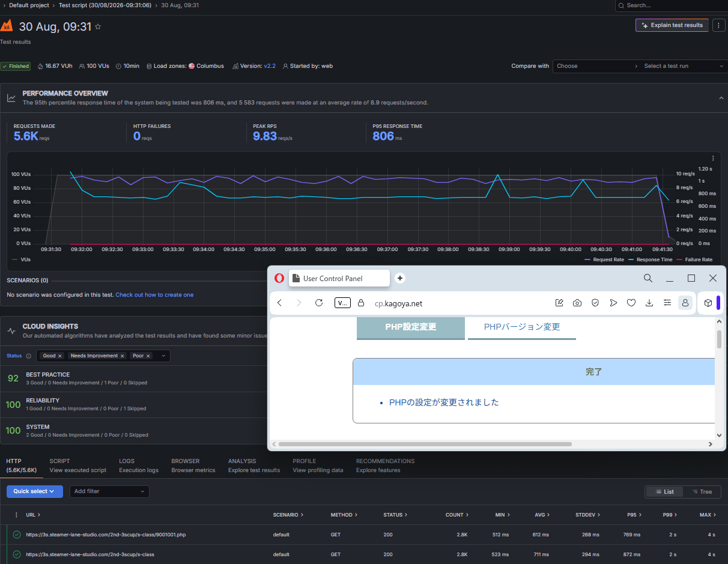Open the LOGS tab
This screenshot has height=564, width=728.
(139, 465)
